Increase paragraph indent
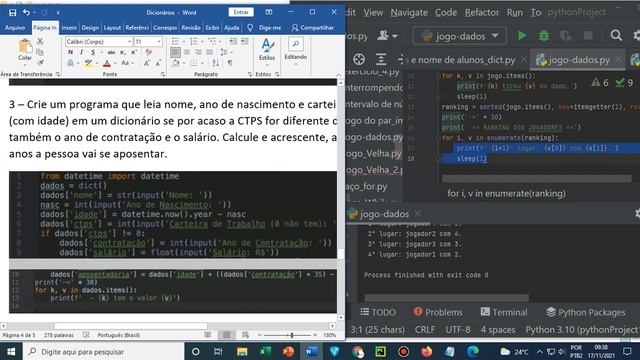This screenshot has height=360, width=640. tap(244, 41)
